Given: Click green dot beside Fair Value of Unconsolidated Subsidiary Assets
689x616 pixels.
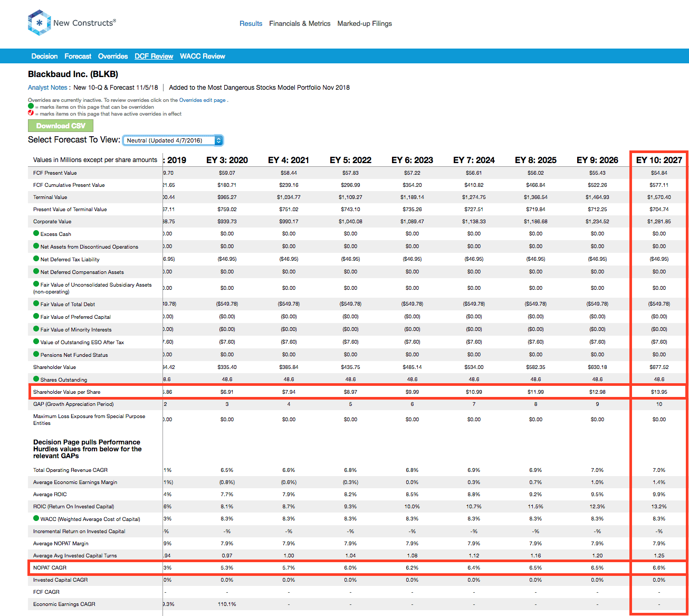Looking at the screenshot, I should (36, 284).
